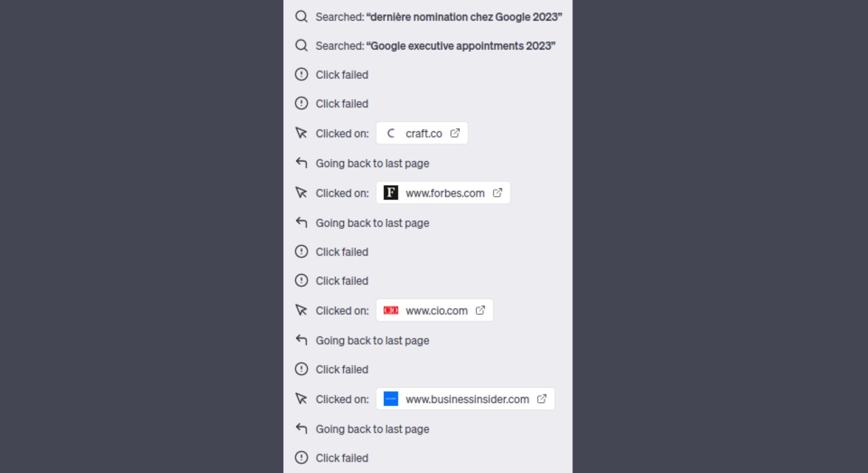Click the blue Business Insider favicon
The height and width of the screenshot is (473, 868).
point(391,399)
